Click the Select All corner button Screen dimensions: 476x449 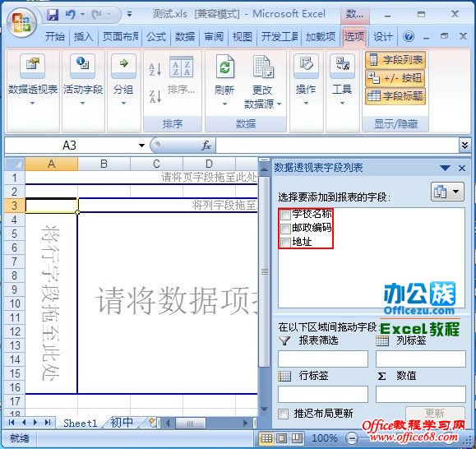point(15,164)
